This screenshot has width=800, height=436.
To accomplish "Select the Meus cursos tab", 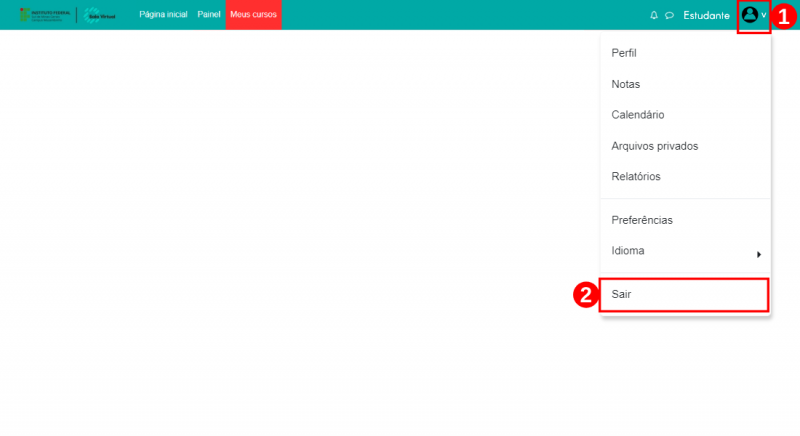I will click(254, 15).
